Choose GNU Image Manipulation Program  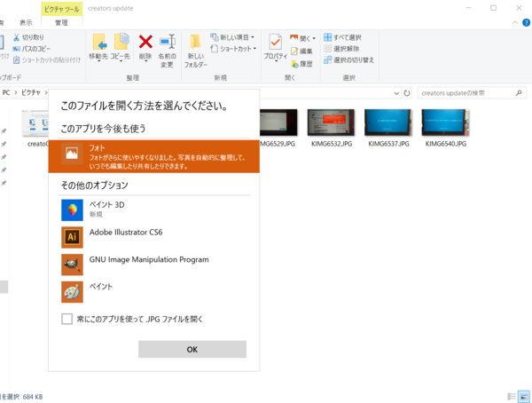tap(154, 265)
